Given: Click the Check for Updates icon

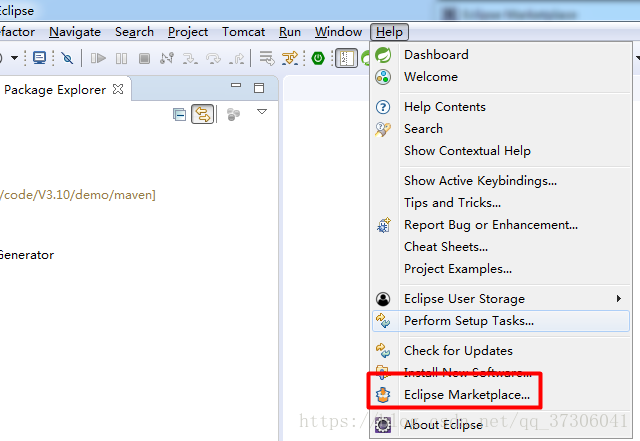Looking at the screenshot, I should (383, 351).
